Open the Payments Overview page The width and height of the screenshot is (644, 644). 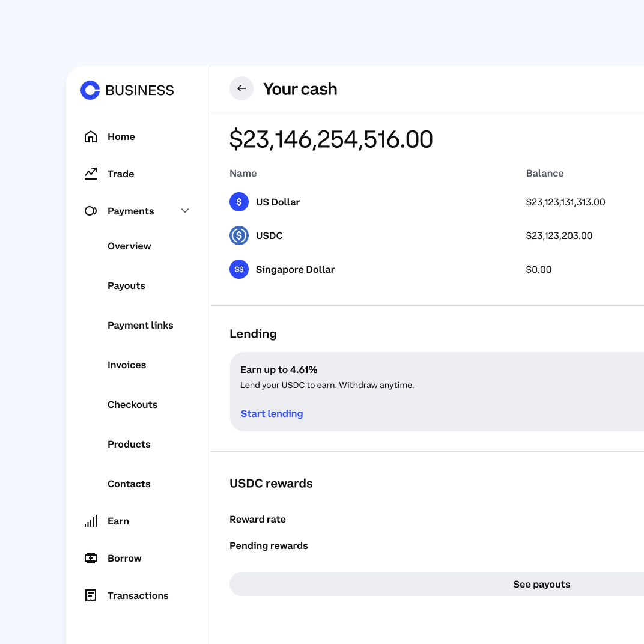point(129,246)
